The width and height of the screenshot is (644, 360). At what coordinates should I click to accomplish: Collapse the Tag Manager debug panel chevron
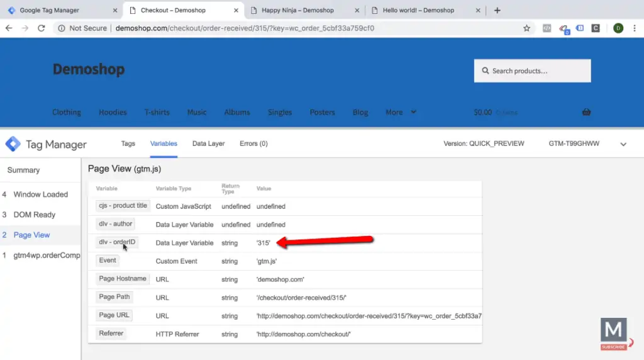pos(623,144)
